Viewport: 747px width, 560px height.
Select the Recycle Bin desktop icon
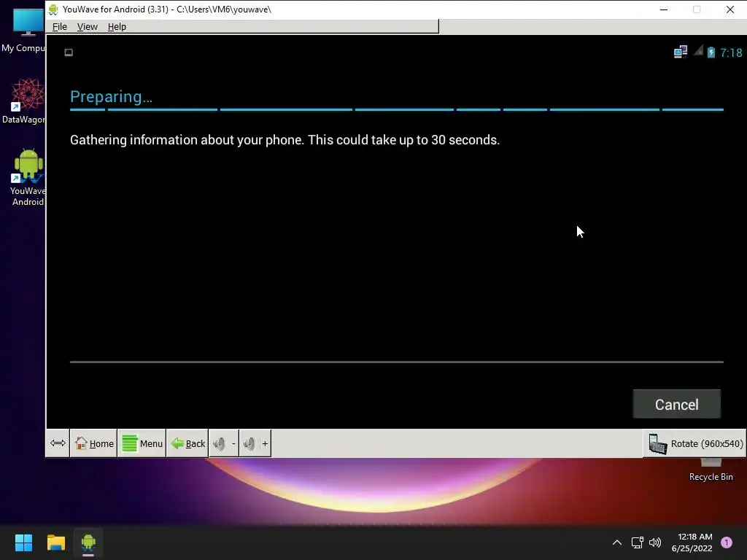coord(711,470)
